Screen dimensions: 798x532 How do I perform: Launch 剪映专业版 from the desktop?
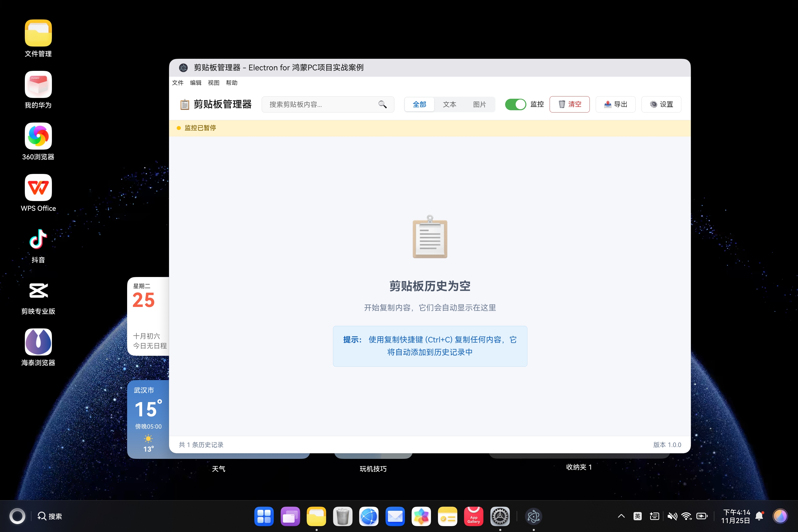coord(38,291)
